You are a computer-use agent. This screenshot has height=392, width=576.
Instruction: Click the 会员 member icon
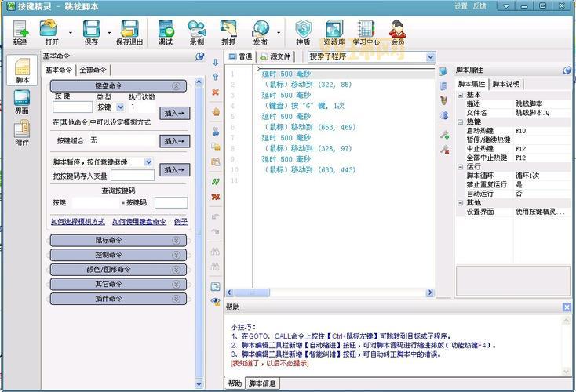pos(398,32)
